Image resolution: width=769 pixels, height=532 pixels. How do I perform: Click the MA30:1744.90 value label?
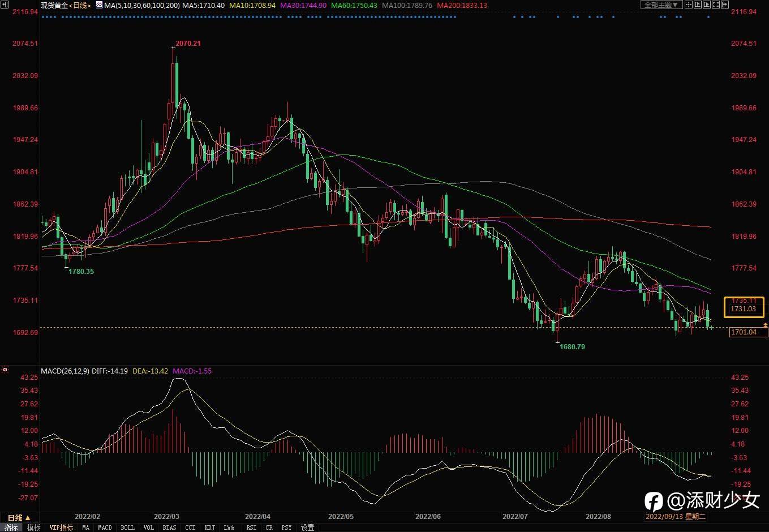point(303,5)
